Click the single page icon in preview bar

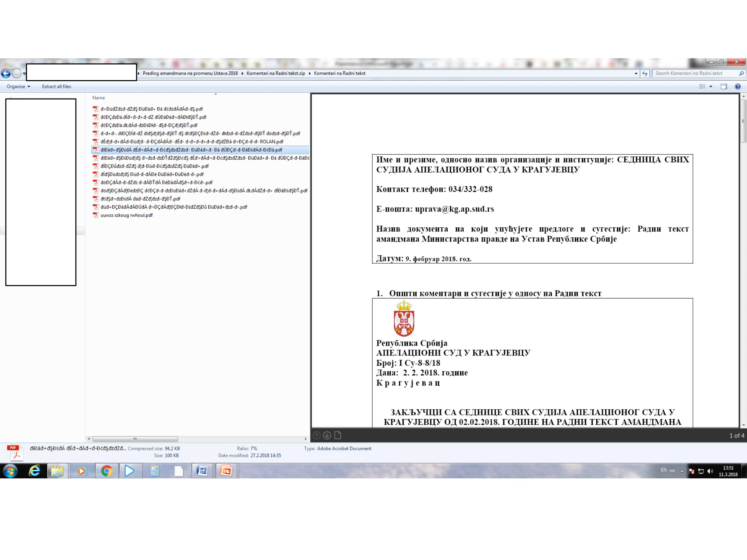pos(338,436)
